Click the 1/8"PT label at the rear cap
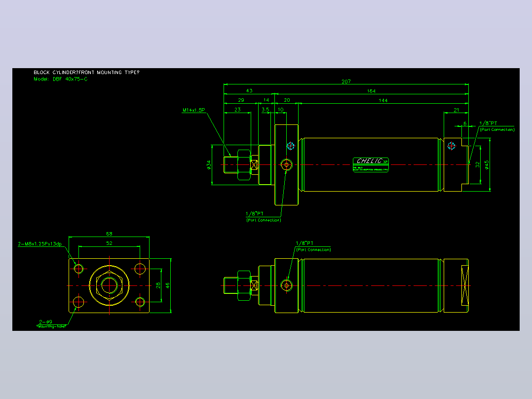Viewport: 532px width, 399px height. pyautogui.click(x=488, y=123)
